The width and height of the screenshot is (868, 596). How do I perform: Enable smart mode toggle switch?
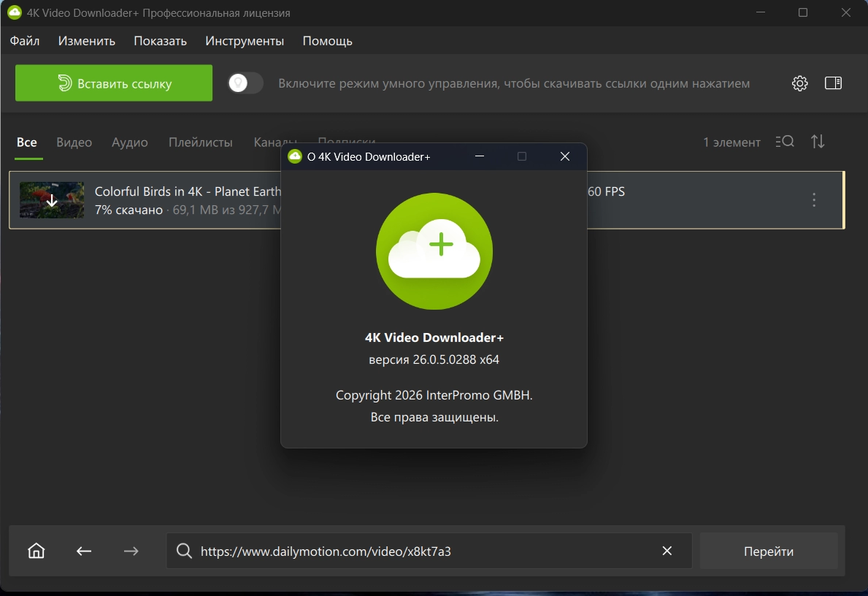pyautogui.click(x=246, y=83)
